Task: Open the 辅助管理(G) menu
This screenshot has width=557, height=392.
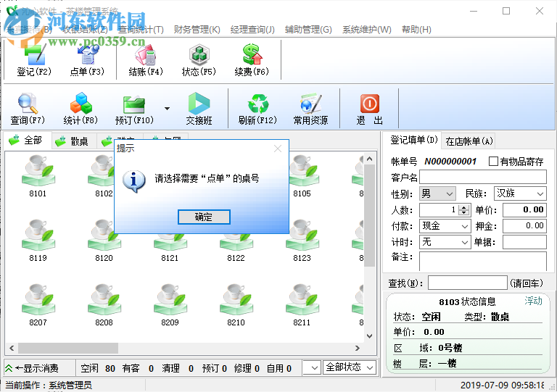Action: [308, 30]
